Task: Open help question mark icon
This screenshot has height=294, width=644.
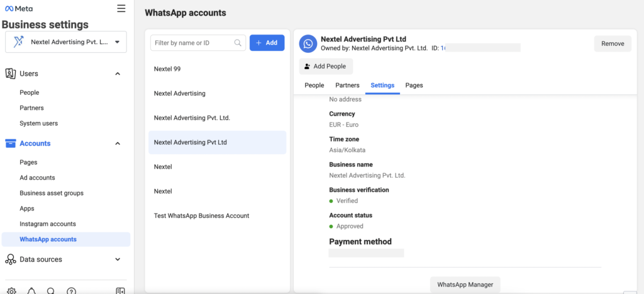Action: 71,291
